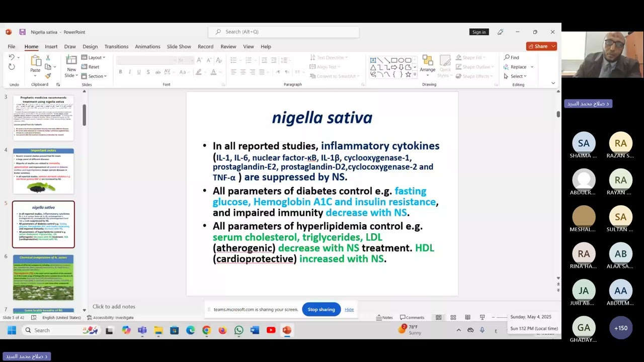This screenshot has height=362, width=644.
Task: Toggle Notes pane in status bar
Action: [384, 317]
